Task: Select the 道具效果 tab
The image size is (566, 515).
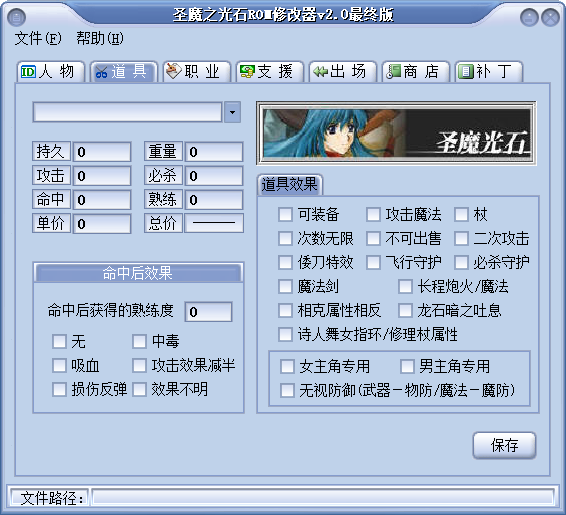Action: click(289, 184)
